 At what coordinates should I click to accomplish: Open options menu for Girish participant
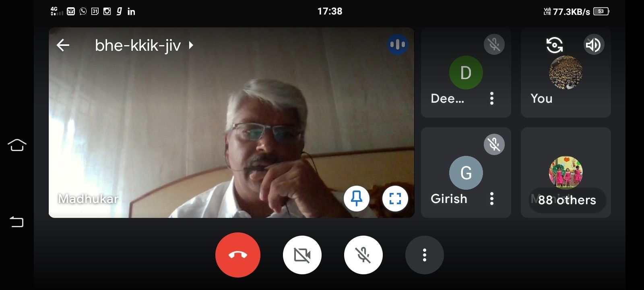491,199
